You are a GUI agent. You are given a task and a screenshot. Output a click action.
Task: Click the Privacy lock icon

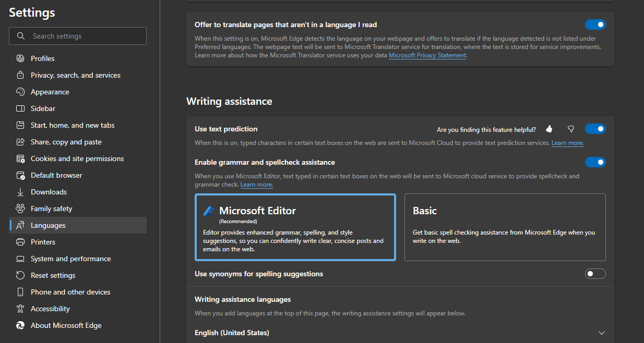tap(20, 75)
